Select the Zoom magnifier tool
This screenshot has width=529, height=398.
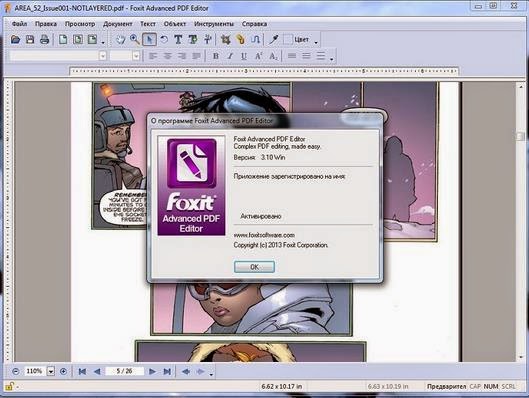(x=135, y=39)
